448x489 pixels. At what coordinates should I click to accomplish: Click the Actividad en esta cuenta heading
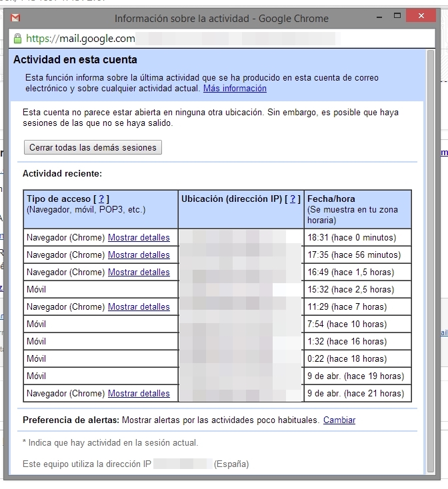point(75,59)
